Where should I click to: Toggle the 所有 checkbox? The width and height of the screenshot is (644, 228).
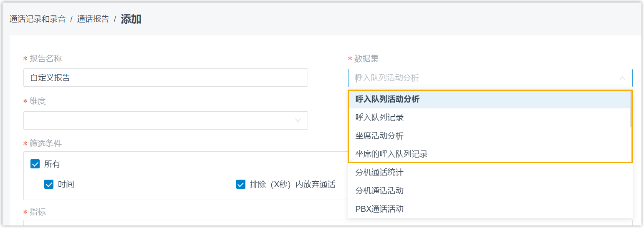(35, 164)
